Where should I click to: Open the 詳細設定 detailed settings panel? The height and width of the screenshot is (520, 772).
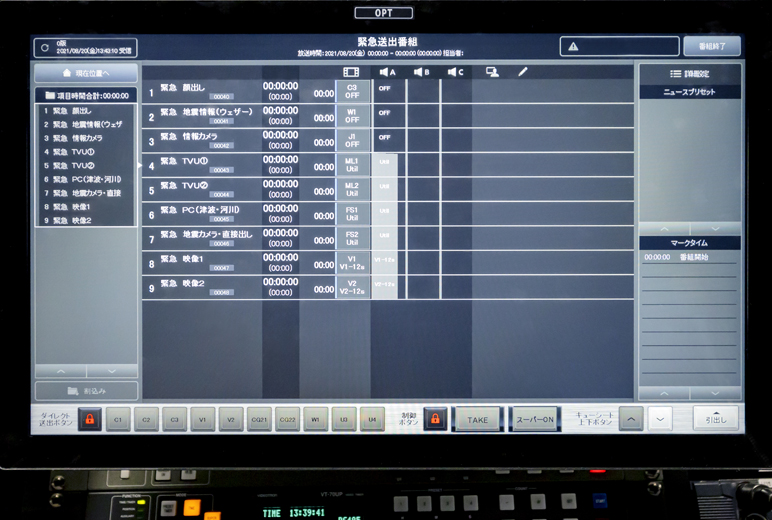click(x=690, y=74)
